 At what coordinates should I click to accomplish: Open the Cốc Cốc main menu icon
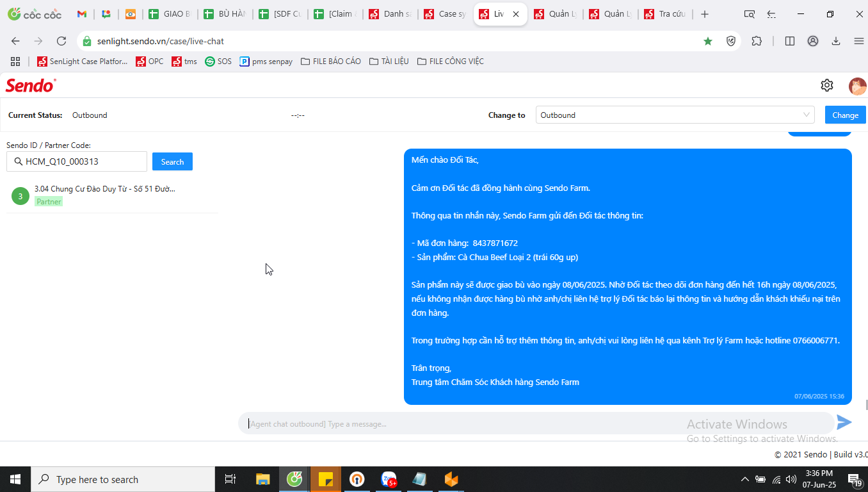tap(859, 41)
